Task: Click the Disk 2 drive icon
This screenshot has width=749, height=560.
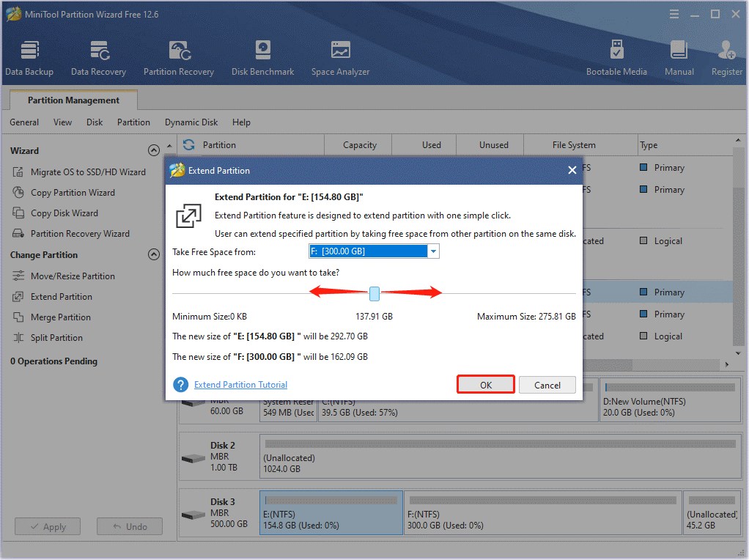Action: [193, 459]
